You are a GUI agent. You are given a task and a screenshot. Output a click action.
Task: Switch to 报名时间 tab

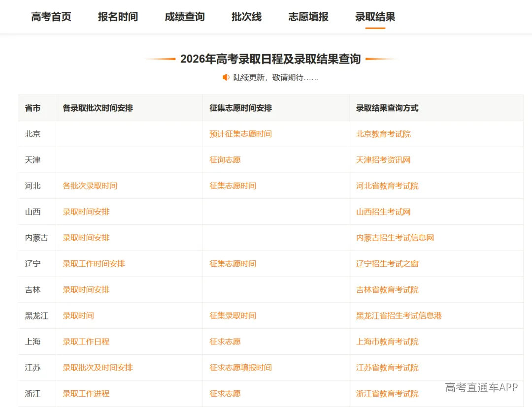118,17
